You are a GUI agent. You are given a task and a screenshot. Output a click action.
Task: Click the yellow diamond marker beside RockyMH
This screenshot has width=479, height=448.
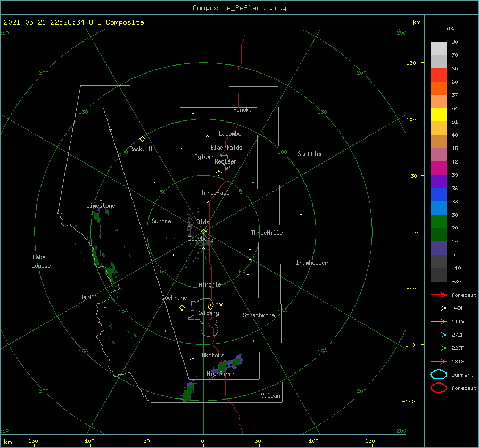(142, 139)
